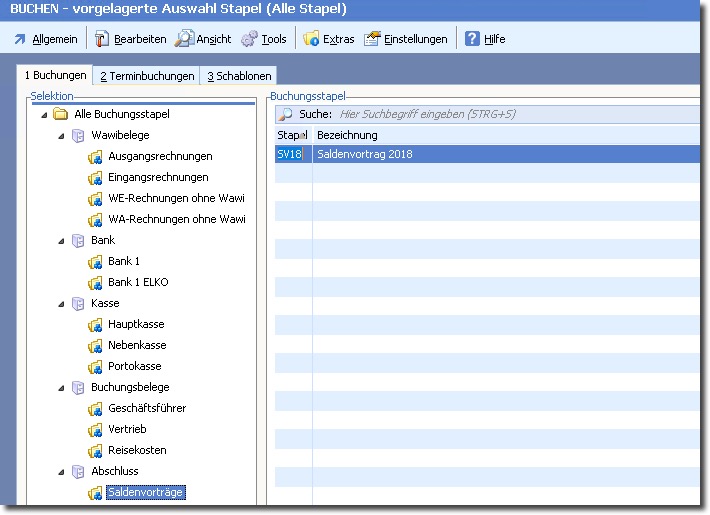Sort by the Bezeichnung column header
Screen dimensions: 710x515
click(x=347, y=135)
